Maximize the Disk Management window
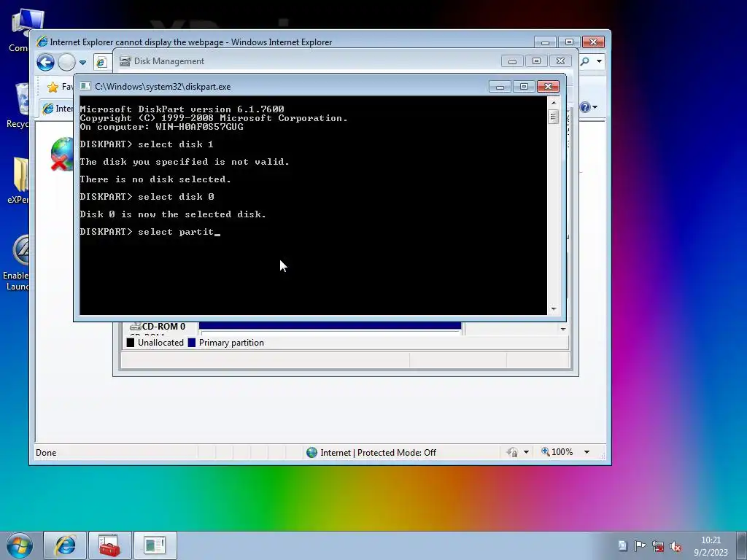The width and height of the screenshot is (747, 560). (536, 61)
